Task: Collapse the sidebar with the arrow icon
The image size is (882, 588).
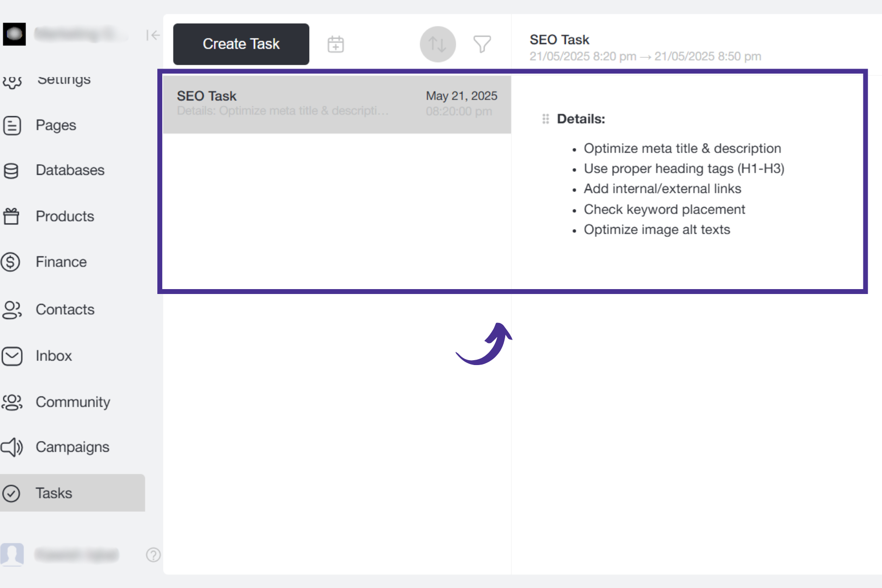Action: pos(153,35)
